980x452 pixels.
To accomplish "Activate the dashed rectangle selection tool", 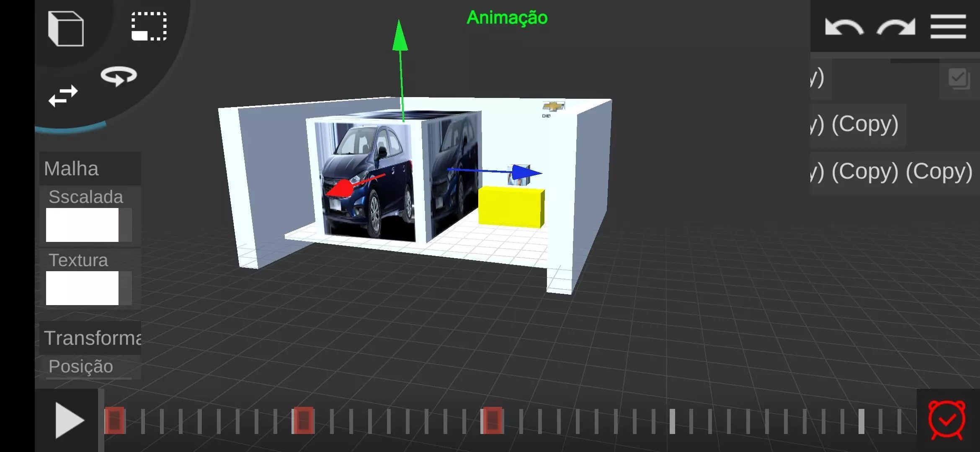I will [149, 26].
